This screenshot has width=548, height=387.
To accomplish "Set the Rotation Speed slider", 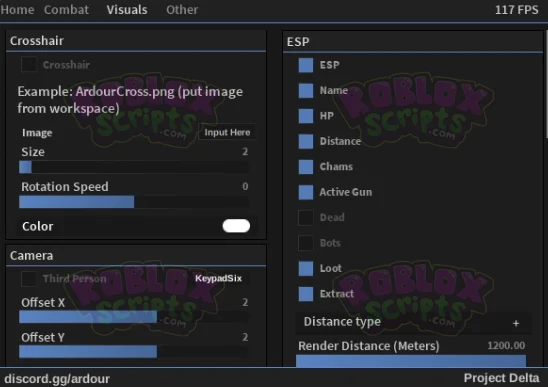I will pyautogui.click(x=134, y=202).
